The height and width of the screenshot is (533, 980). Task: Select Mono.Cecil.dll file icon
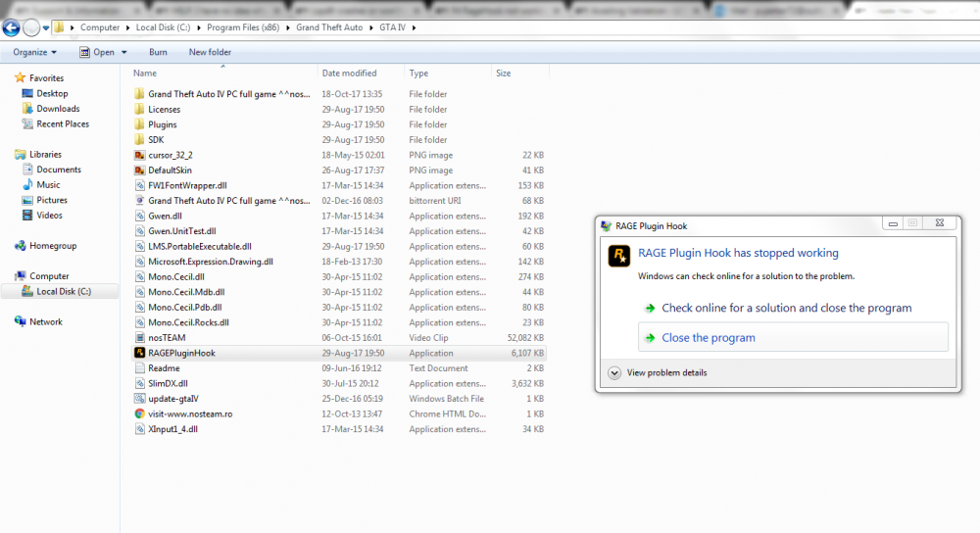(139, 277)
